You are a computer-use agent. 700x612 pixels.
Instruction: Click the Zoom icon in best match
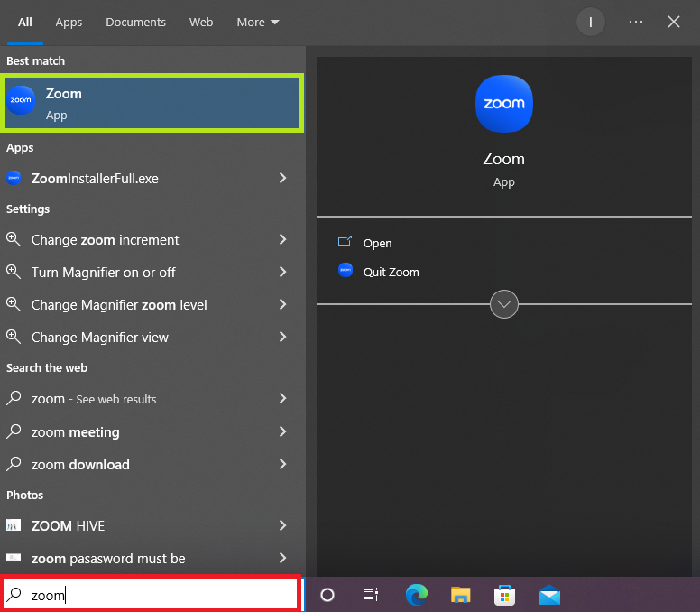[x=21, y=100]
